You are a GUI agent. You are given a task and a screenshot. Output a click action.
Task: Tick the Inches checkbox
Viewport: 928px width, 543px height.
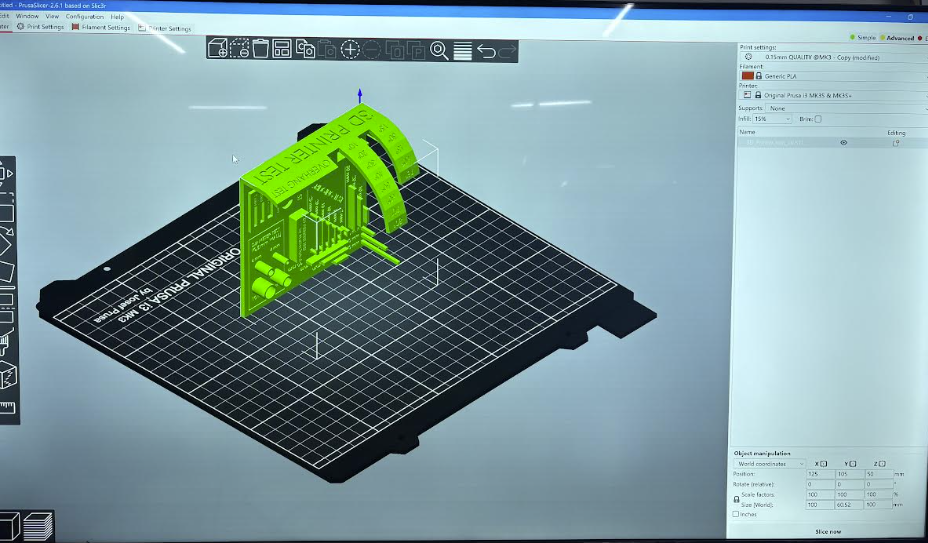(x=736, y=514)
